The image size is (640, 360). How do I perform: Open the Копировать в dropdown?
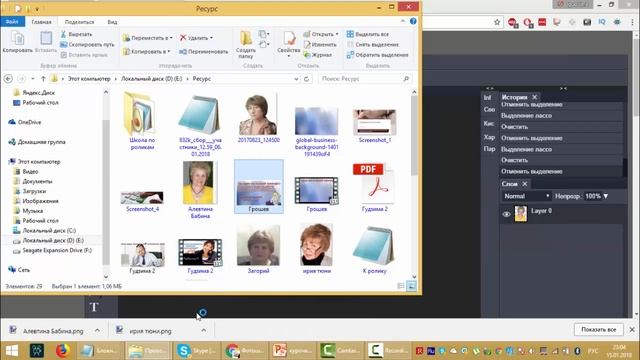tap(147, 52)
